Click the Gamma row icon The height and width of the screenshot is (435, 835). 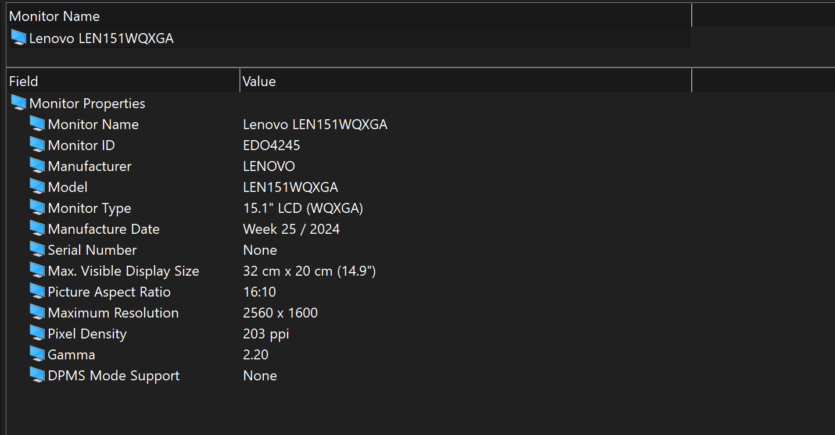coord(37,354)
